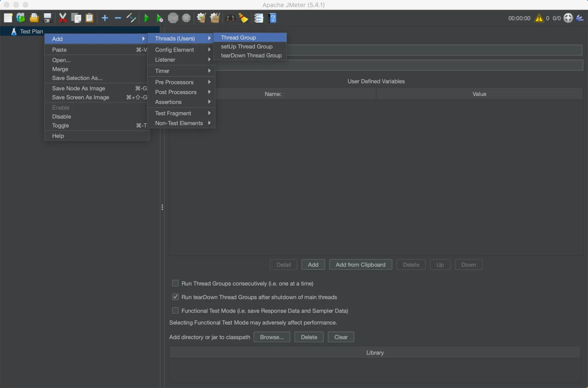Enable Functional Test Mode checkbox

[x=175, y=311]
